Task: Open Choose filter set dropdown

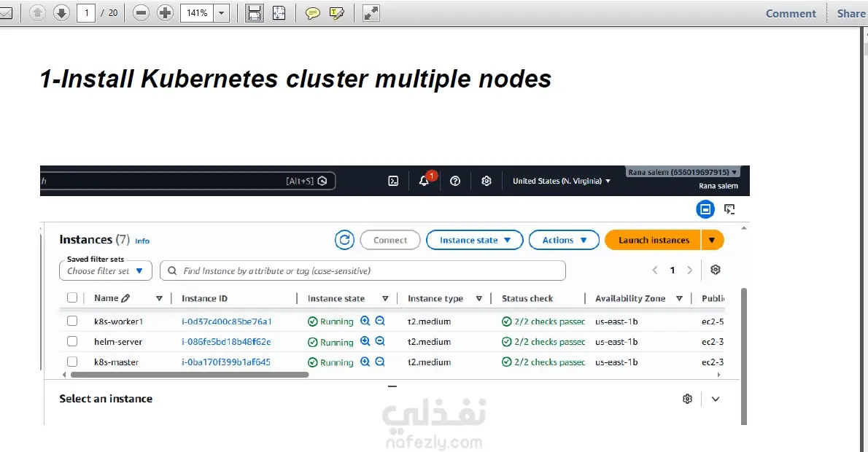Action: (x=105, y=271)
